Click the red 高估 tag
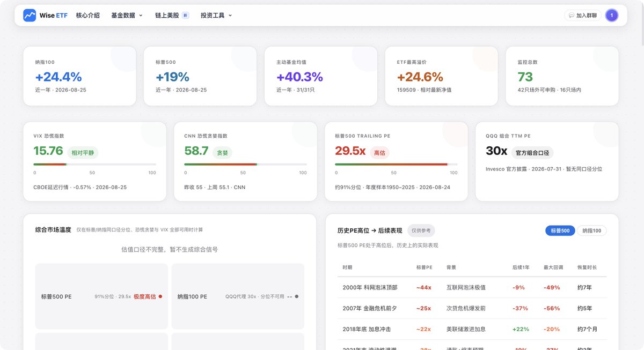Viewport: 644px width, 350px height. pyautogui.click(x=379, y=153)
